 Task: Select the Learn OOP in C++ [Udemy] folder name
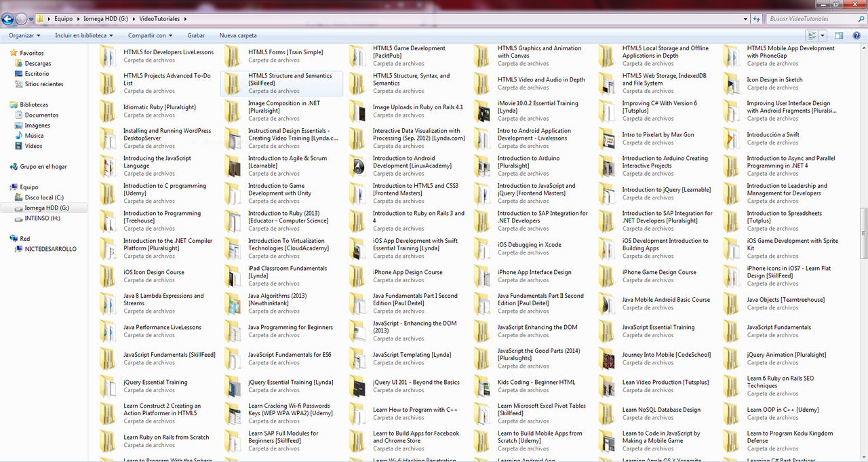tap(783, 410)
